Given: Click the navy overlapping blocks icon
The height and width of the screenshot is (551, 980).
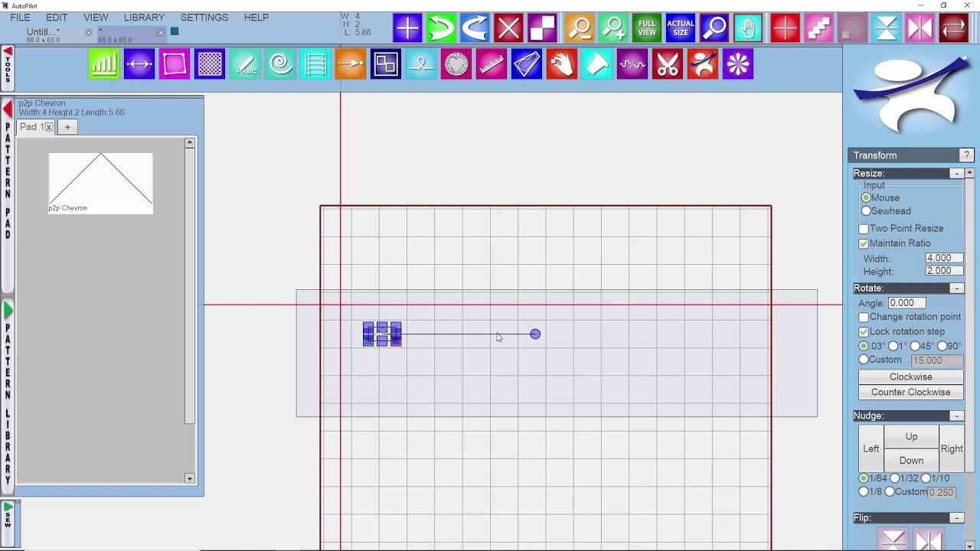Looking at the screenshot, I should [x=386, y=64].
